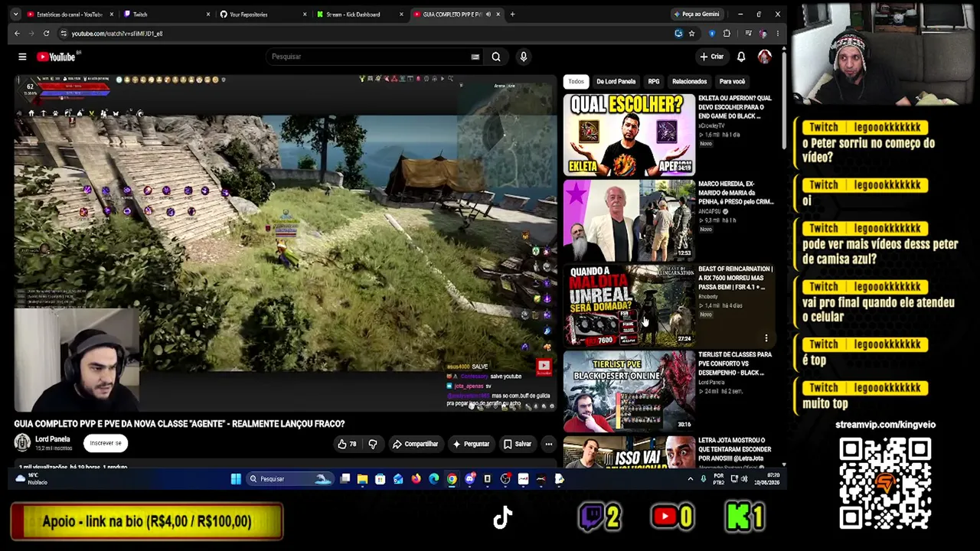This screenshot has width=980, height=551.
Task: Select the Todos filter chip
Action: pyautogui.click(x=576, y=82)
